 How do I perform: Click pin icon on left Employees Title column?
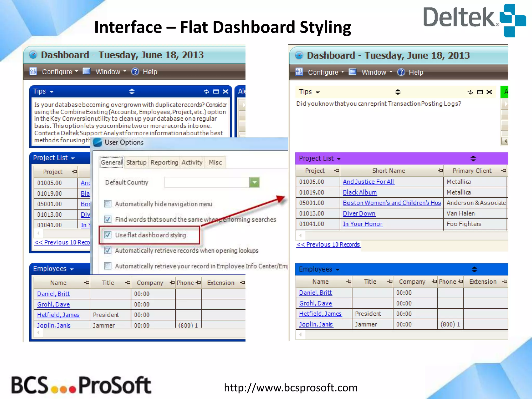(128, 282)
